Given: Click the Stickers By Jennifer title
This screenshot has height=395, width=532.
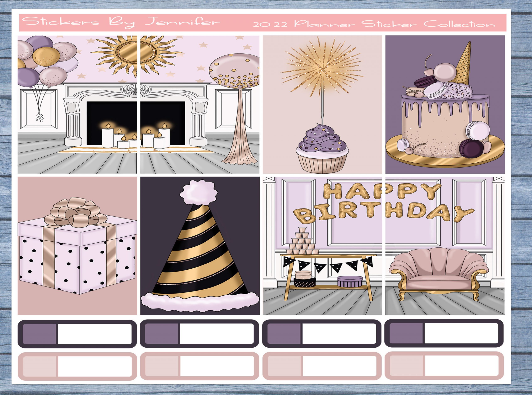Looking at the screenshot, I should [121, 22].
